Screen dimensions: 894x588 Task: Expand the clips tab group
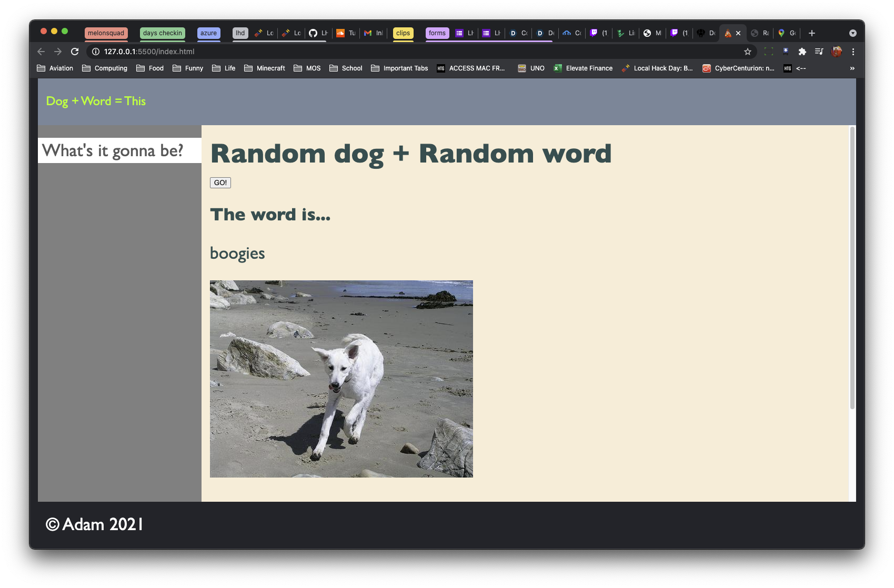click(403, 33)
